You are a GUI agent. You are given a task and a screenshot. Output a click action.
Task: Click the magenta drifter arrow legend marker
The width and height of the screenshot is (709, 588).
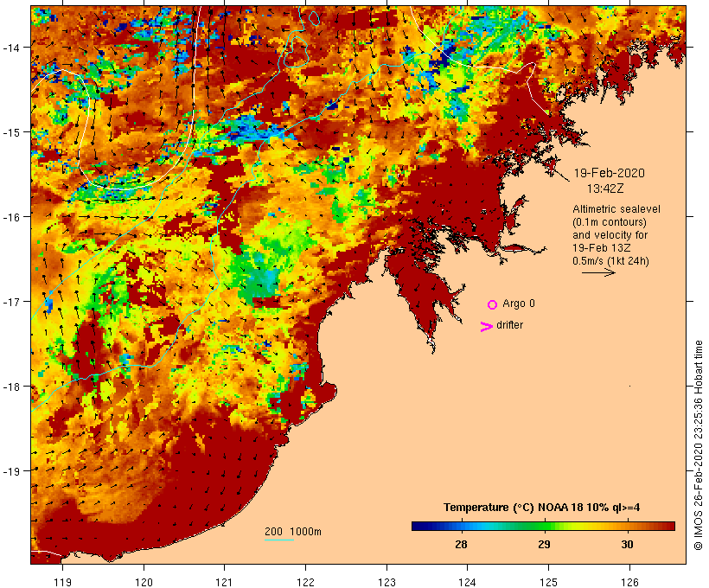(x=487, y=327)
